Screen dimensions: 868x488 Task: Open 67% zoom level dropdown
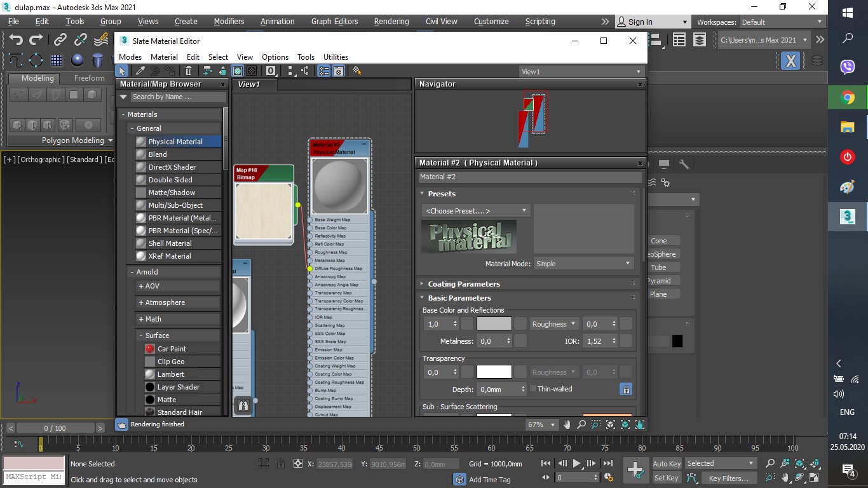coord(542,424)
